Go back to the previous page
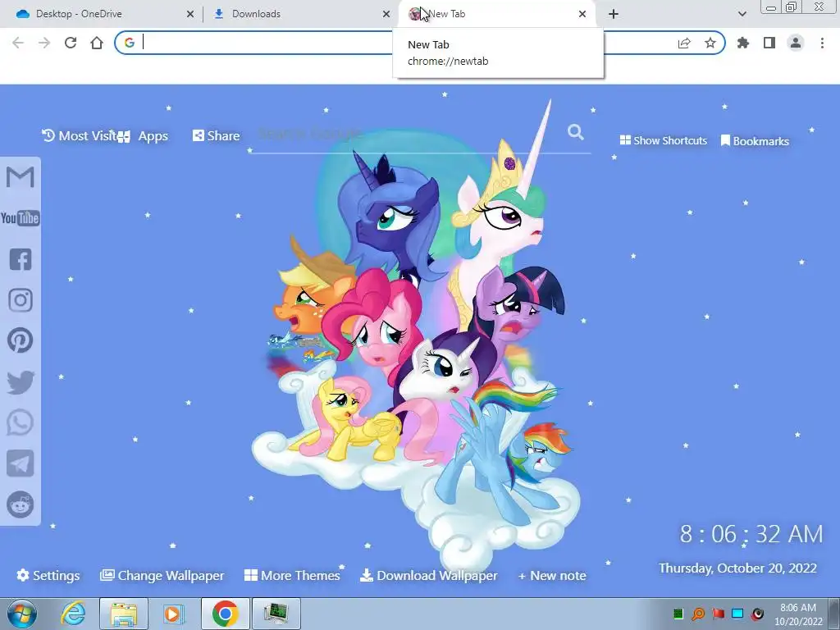Screen dimensions: 840x630 pos(18,43)
